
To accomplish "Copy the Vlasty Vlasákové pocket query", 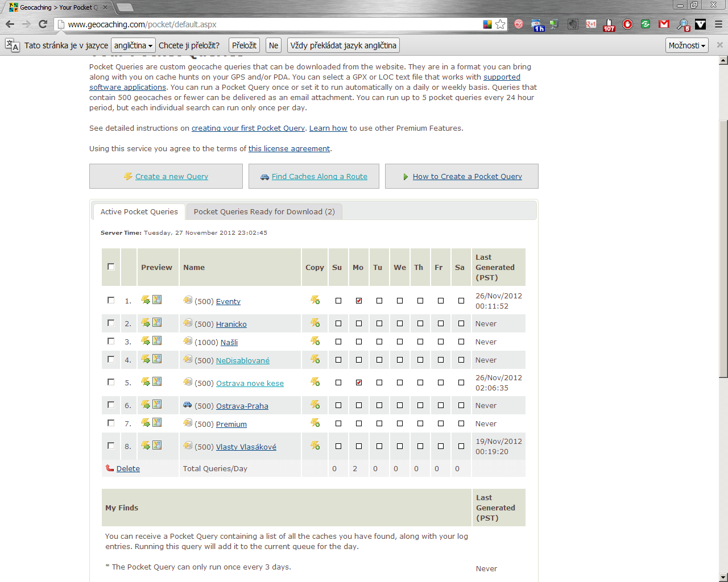I will click(315, 446).
